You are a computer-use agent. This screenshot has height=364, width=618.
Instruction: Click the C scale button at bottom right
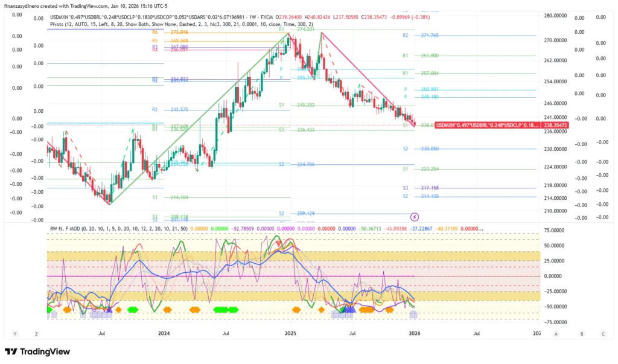coord(602,333)
